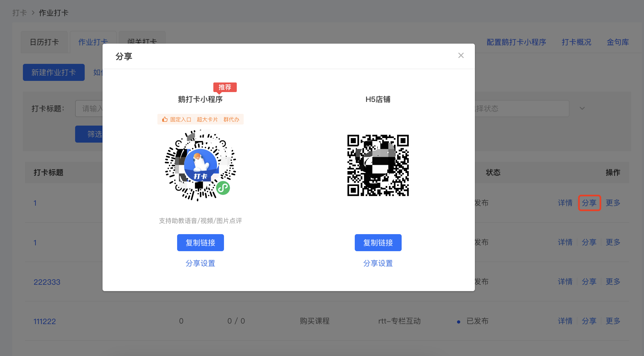Close the 分享 dialog with X icon
The height and width of the screenshot is (356, 644).
(461, 55)
